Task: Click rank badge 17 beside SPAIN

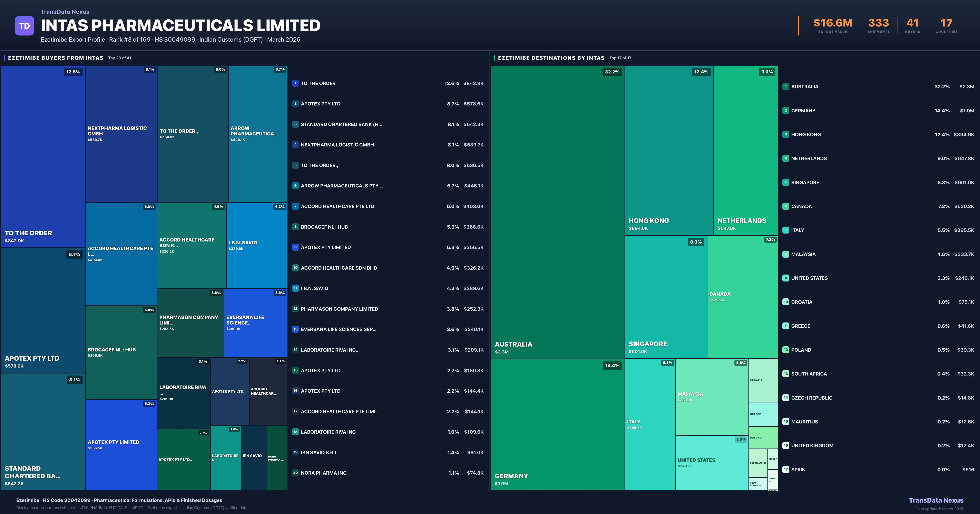Action: click(786, 470)
